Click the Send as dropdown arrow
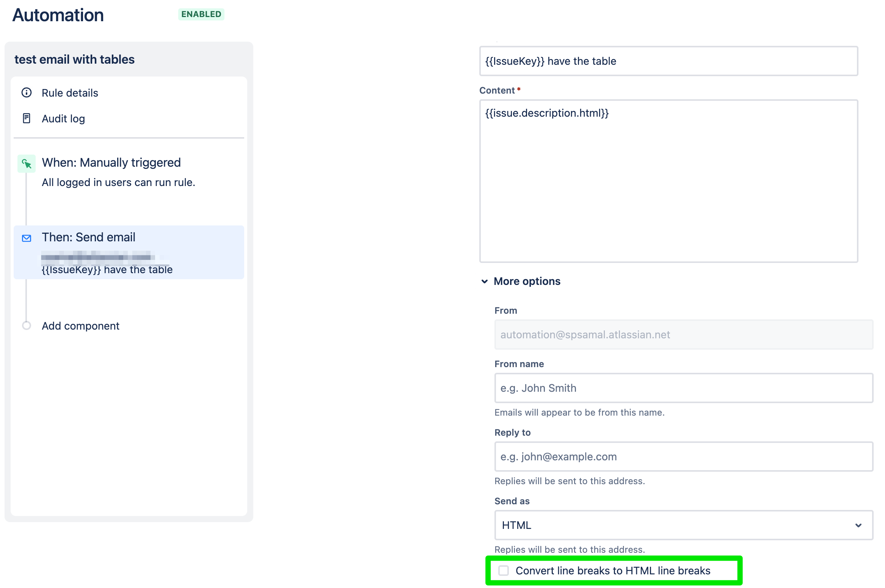Viewport: 885px width, 588px height. tap(858, 525)
